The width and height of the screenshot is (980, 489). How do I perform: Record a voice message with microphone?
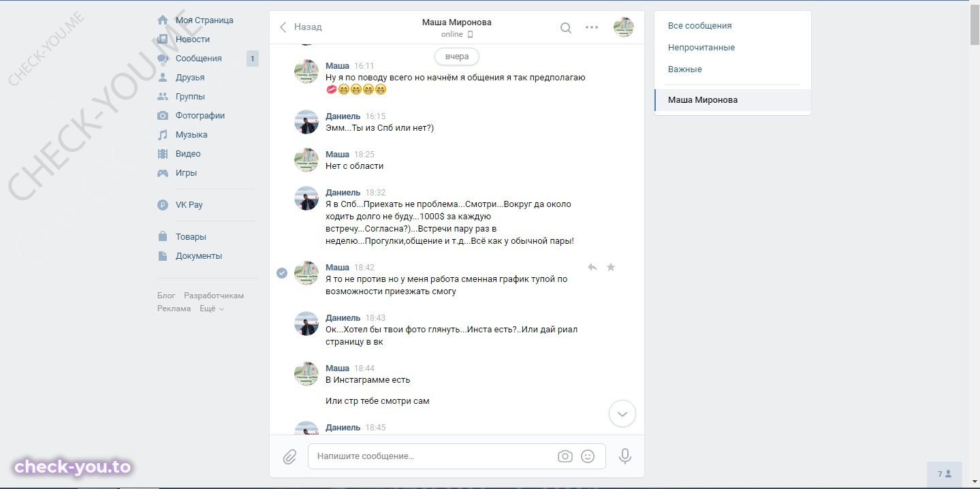(x=625, y=456)
